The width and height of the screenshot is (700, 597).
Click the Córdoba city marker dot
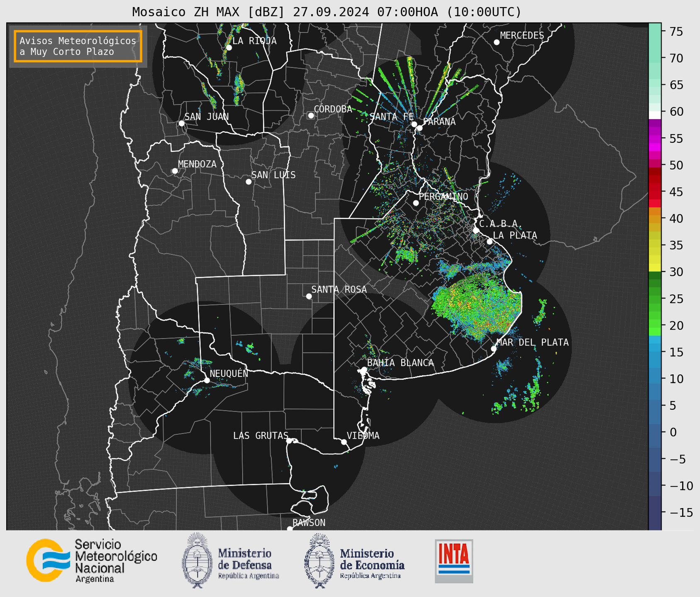click(311, 115)
